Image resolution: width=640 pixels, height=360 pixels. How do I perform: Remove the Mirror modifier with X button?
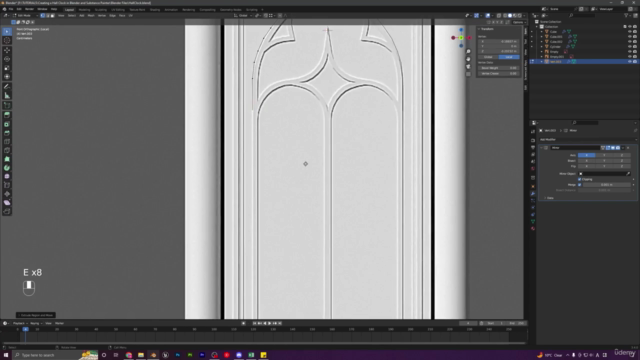pos(628,148)
